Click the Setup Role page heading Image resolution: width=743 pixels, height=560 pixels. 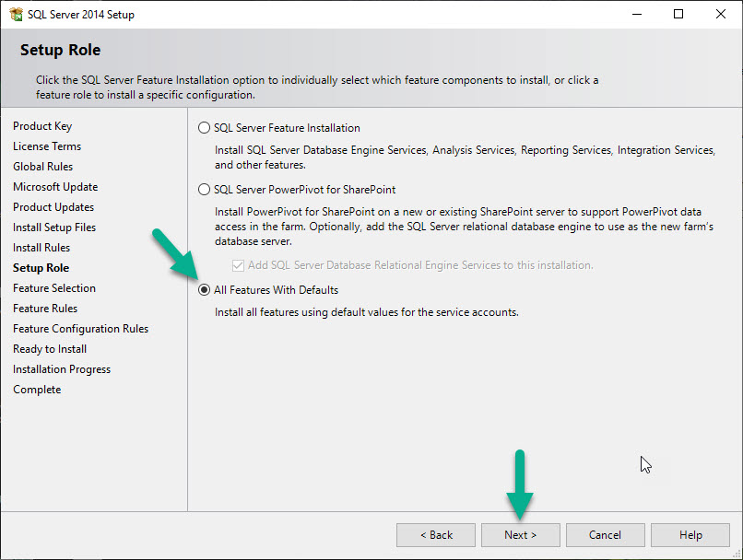click(x=61, y=50)
